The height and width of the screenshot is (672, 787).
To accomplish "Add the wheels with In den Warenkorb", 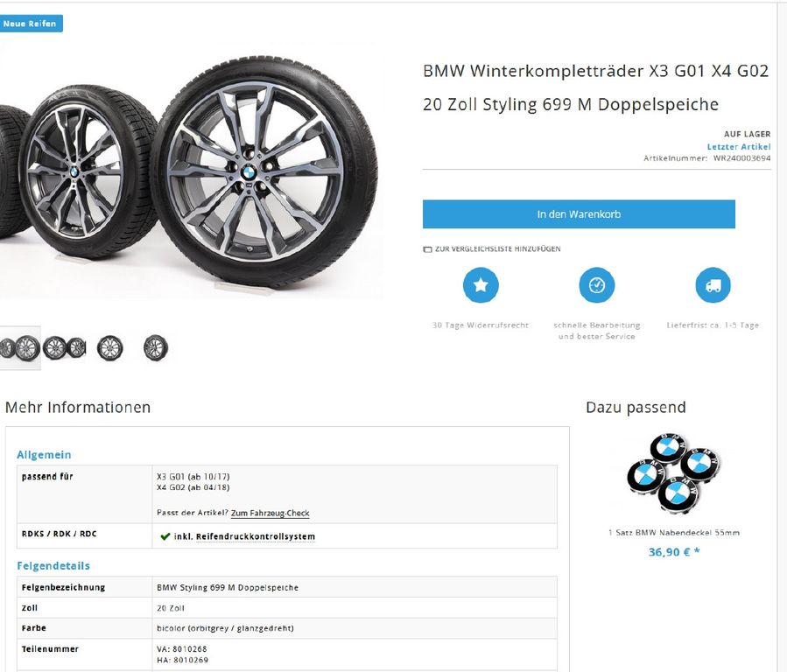I will (579, 214).
